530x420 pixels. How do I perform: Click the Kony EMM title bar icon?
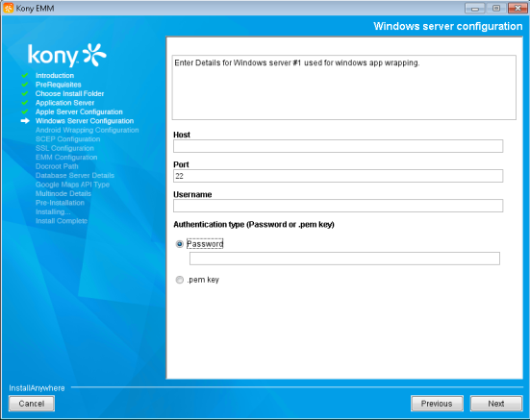8,8
